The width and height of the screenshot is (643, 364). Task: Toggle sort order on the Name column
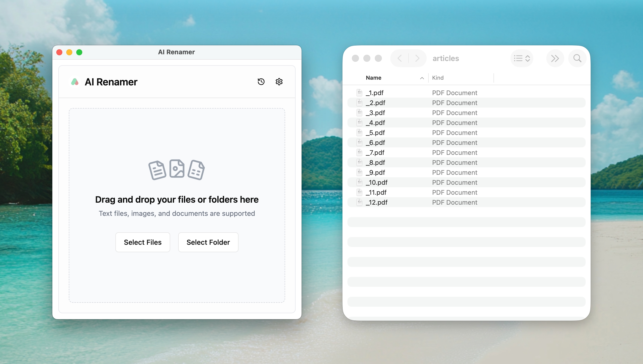pyautogui.click(x=373, y=78)
